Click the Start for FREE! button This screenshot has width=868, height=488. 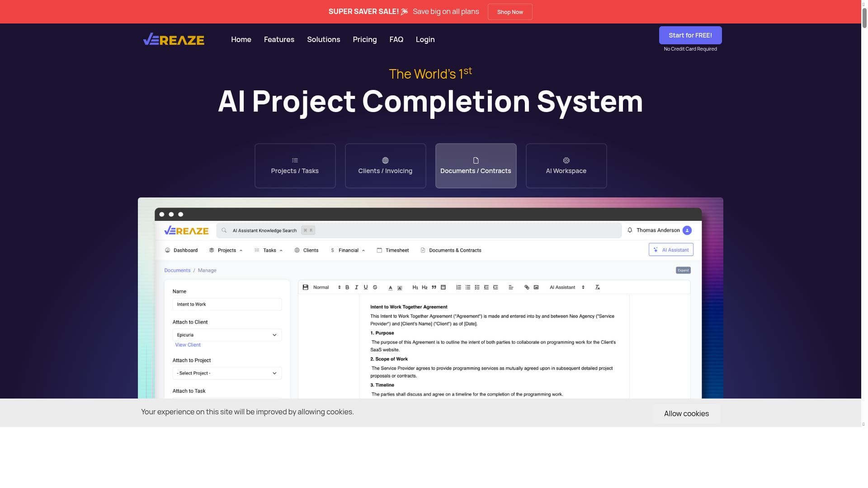coord(690,35)
